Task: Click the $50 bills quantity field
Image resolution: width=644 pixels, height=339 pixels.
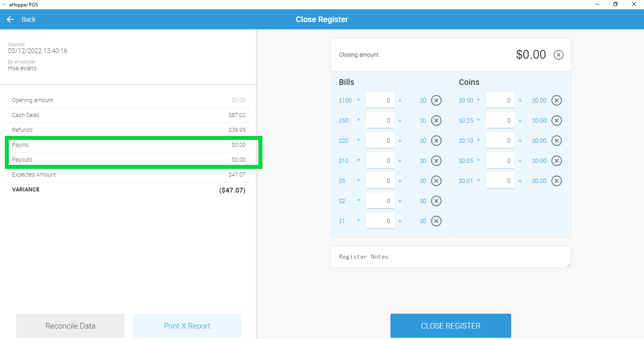Action: 380,120
